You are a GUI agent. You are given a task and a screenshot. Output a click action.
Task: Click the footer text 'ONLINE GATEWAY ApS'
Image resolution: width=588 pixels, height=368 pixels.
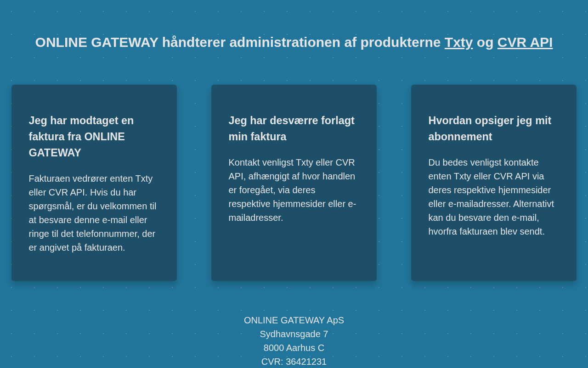294,320
